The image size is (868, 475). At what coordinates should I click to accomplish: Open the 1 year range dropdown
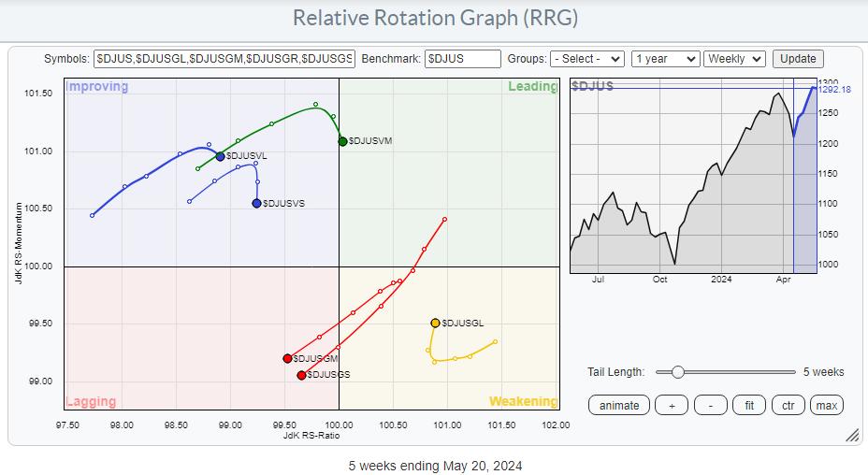point(665,59)
